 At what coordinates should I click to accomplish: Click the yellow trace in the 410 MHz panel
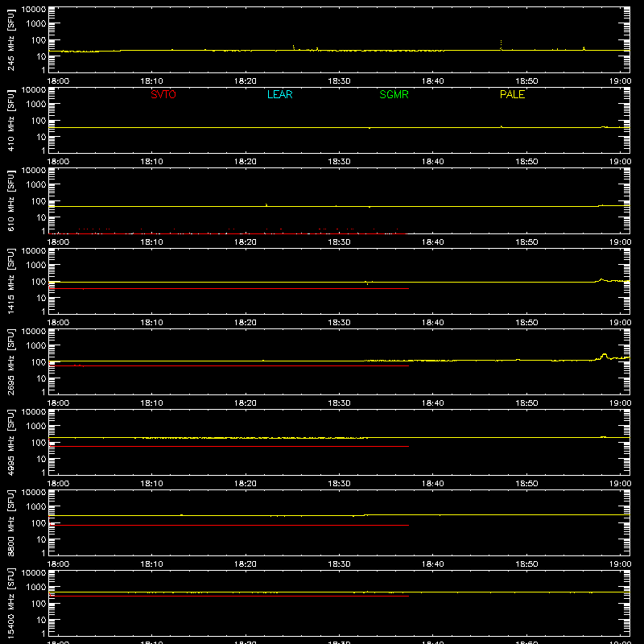pos(339,128)
